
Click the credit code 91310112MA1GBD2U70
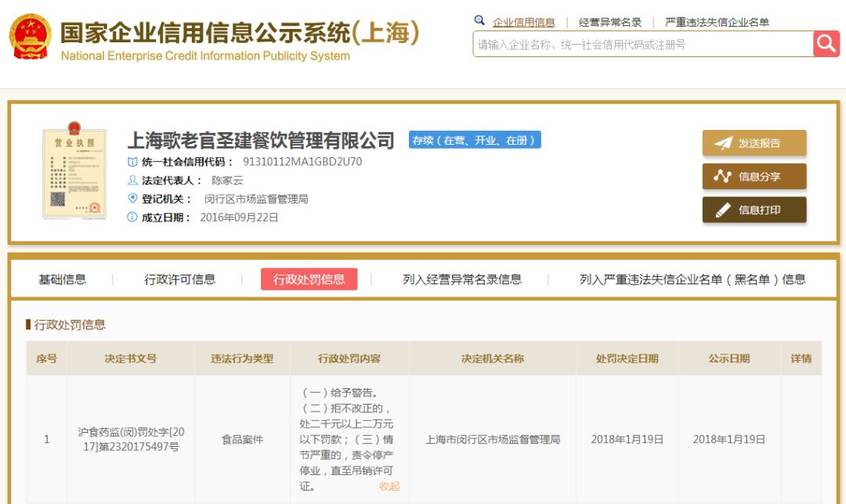pyautogui.click(x=302, y=162)
